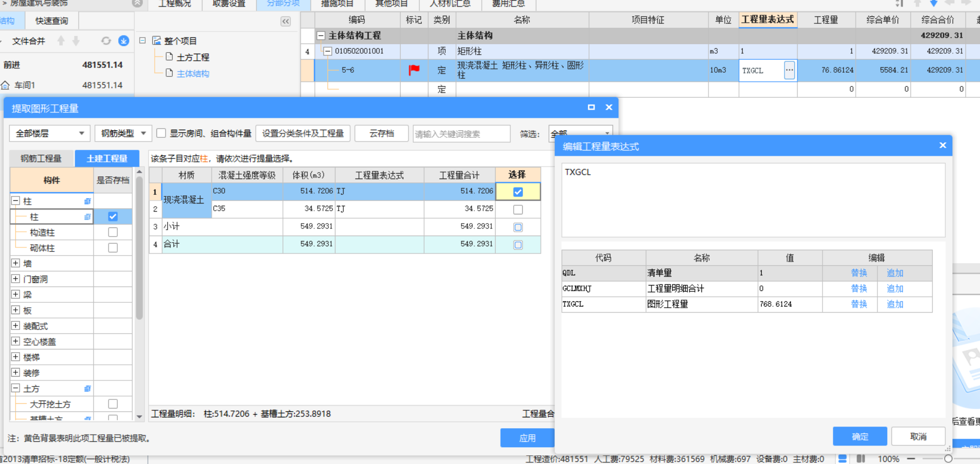The height and width of the screenshot is (464, 980).
Task: Check the 大开挖土方 archive checkbox
Action: [x=113, y=404]
